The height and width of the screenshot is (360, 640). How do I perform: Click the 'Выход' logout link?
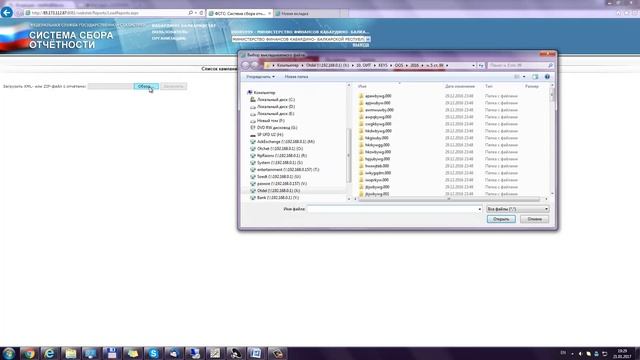click(360, 45)
